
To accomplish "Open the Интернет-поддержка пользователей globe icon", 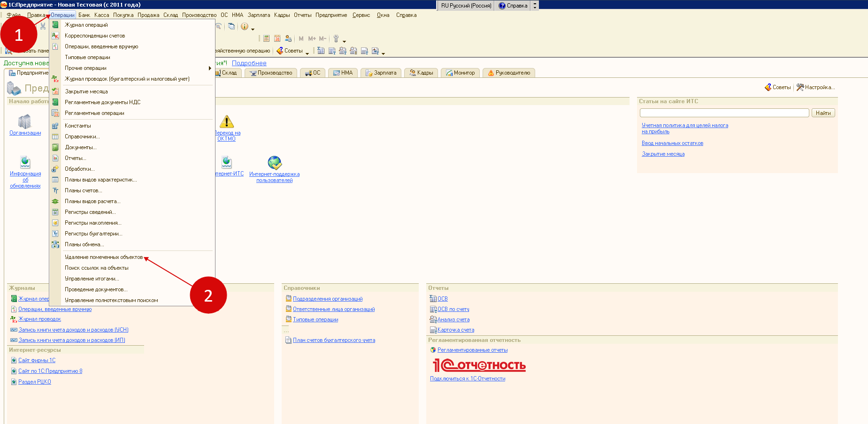I will pos(275,163).
